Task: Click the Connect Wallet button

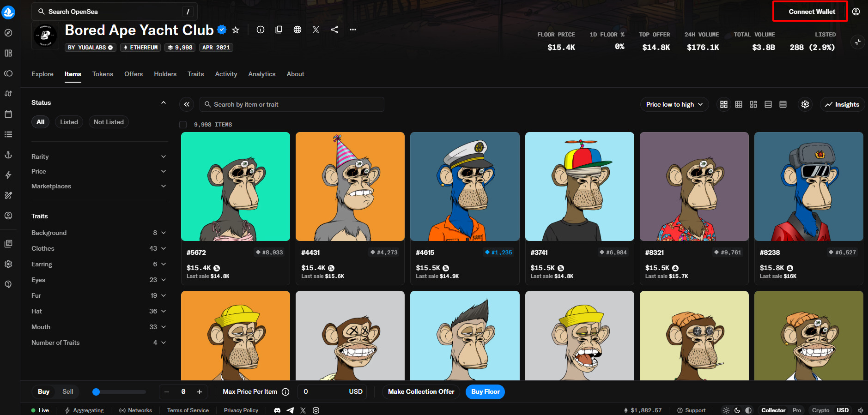Action: (x=812, y=12)
